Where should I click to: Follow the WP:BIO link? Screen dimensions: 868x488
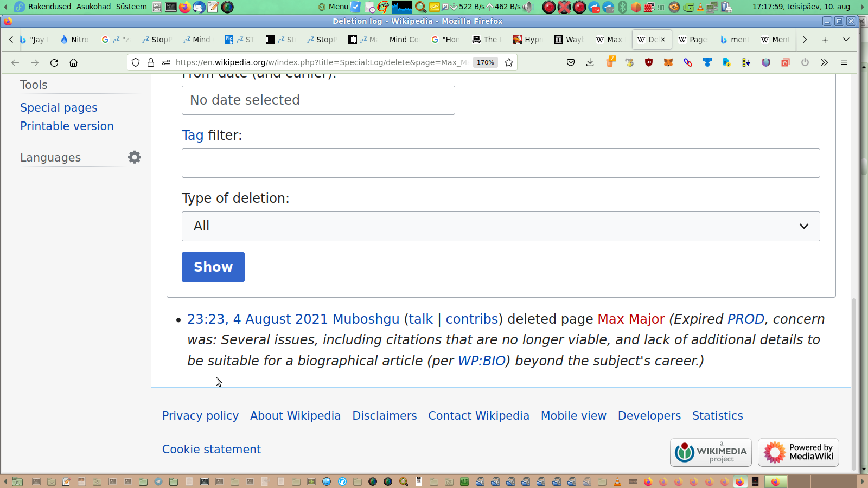coord(482,361)
